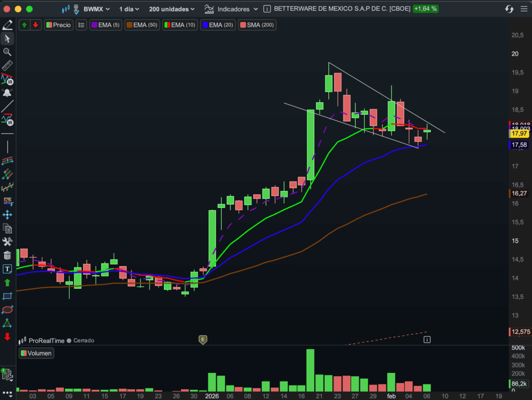Viewport: 532px width, 400px height.
Task: Toggle the SMA (200) indicator
Action: [x=257, y=25]
